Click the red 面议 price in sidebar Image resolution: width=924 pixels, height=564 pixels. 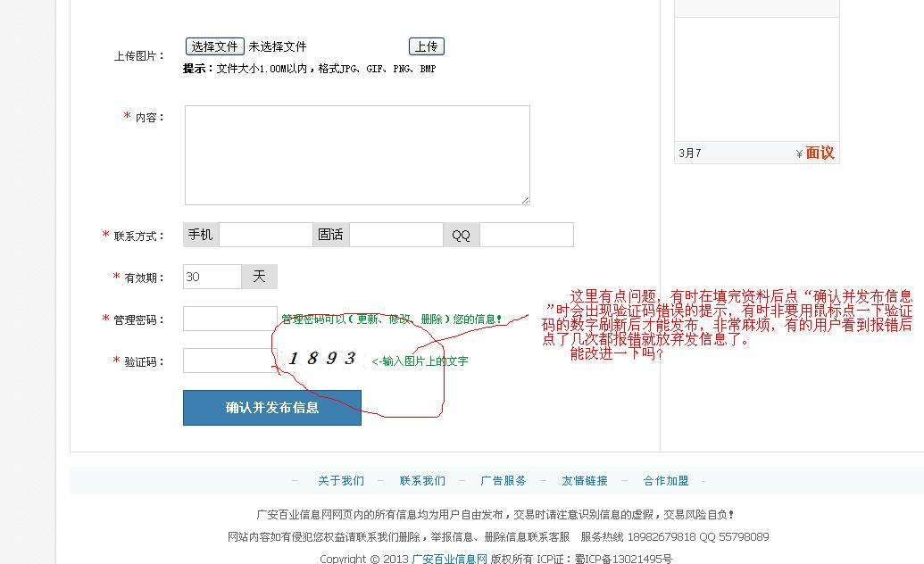820,153
